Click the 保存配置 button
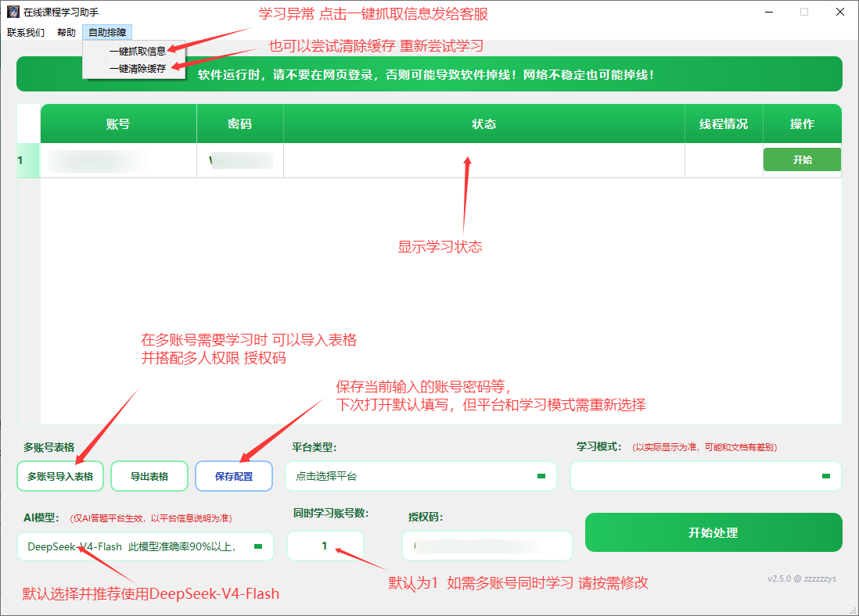The image size is (859, 616). tap(234, 476)
